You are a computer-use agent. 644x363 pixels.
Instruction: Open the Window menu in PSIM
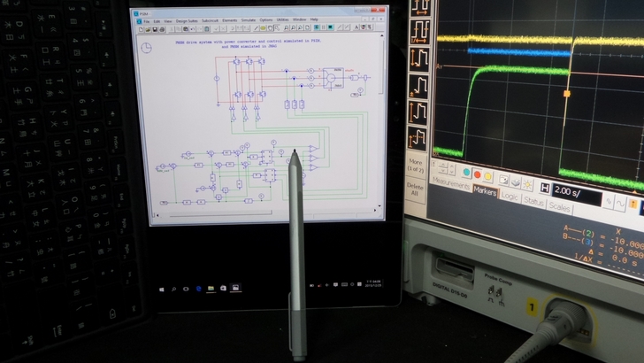[299, 19]
